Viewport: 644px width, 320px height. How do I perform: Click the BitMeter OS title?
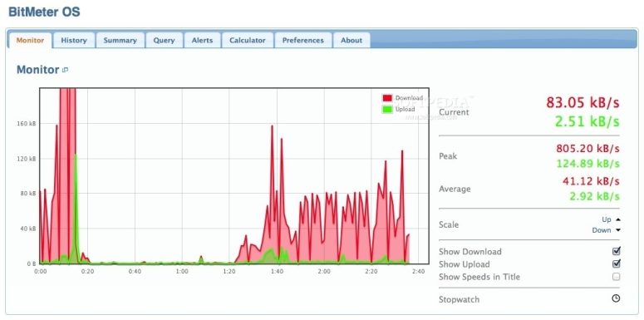44,12
